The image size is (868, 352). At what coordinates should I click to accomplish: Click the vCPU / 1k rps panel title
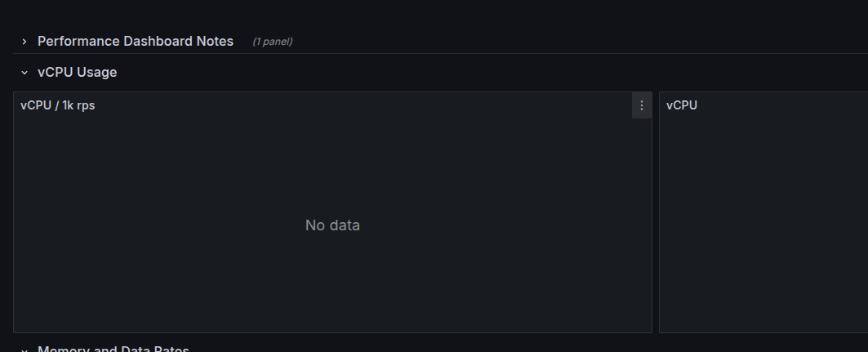(58, 105)
